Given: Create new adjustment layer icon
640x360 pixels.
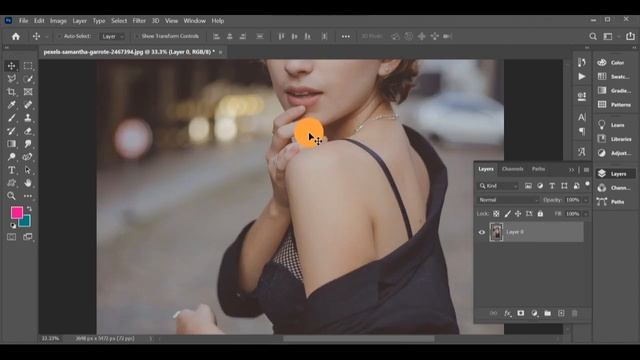Looking at the screenshot, I should (534, 313).
